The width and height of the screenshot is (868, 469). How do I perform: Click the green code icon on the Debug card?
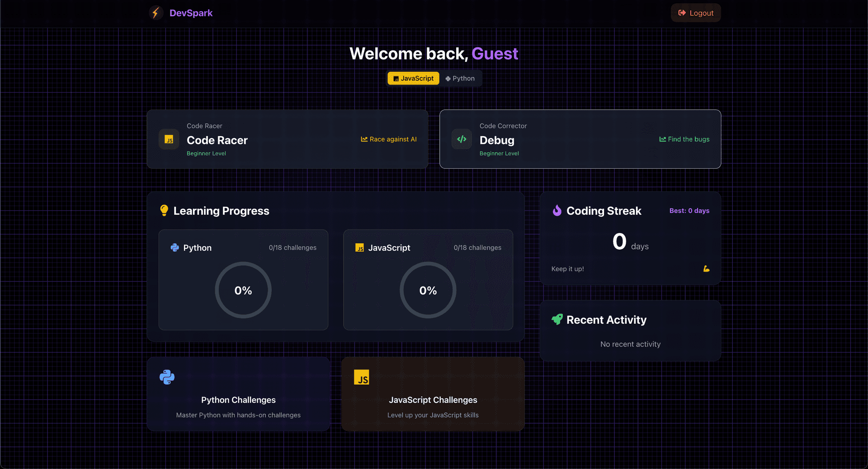462,139
